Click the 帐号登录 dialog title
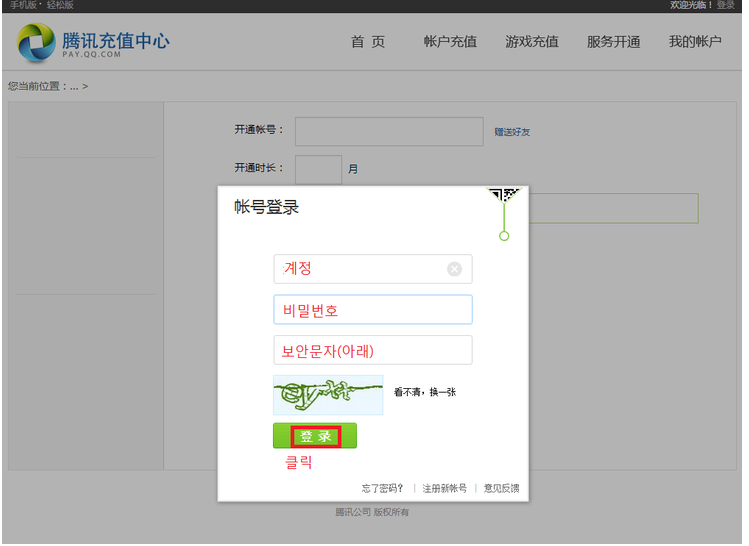 [x=267, y=207]
